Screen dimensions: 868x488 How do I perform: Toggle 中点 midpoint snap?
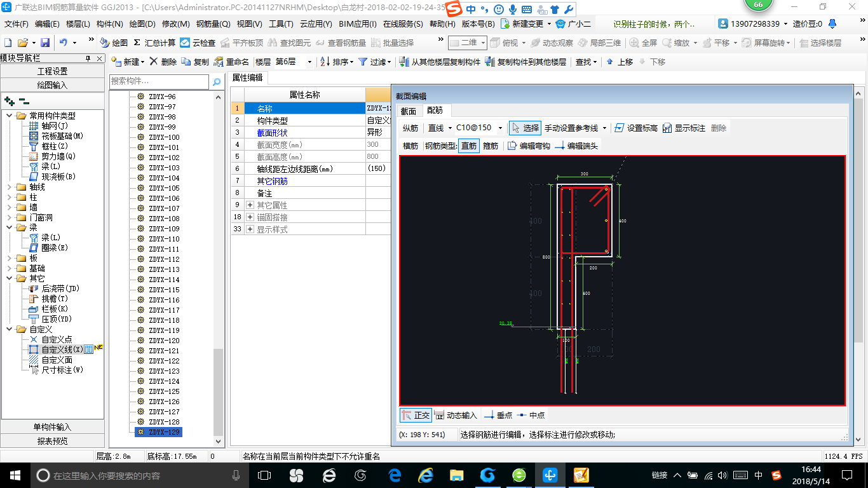coord(530,415)
